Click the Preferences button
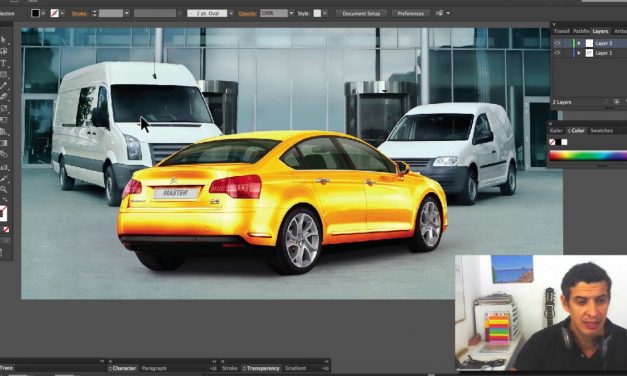 click(411, 13)
